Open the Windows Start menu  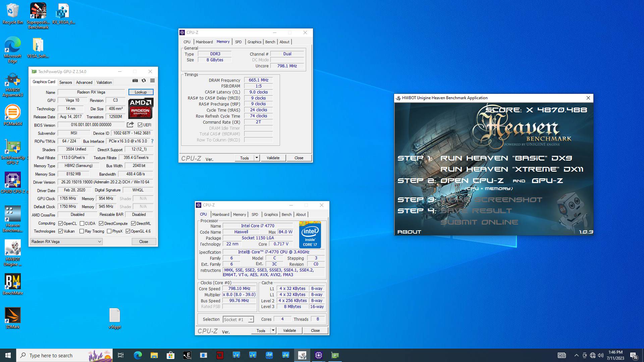(x=8, y=355)
